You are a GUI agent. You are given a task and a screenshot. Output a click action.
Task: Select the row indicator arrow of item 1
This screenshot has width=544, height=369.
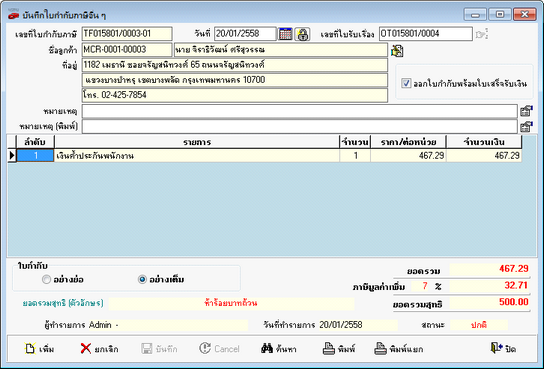12,155
